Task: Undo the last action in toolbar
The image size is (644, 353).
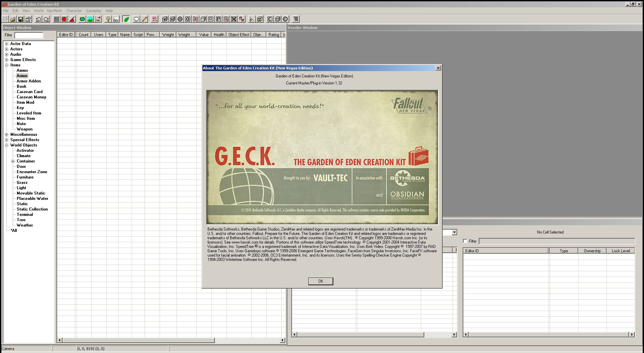Action: click(38, 19)
